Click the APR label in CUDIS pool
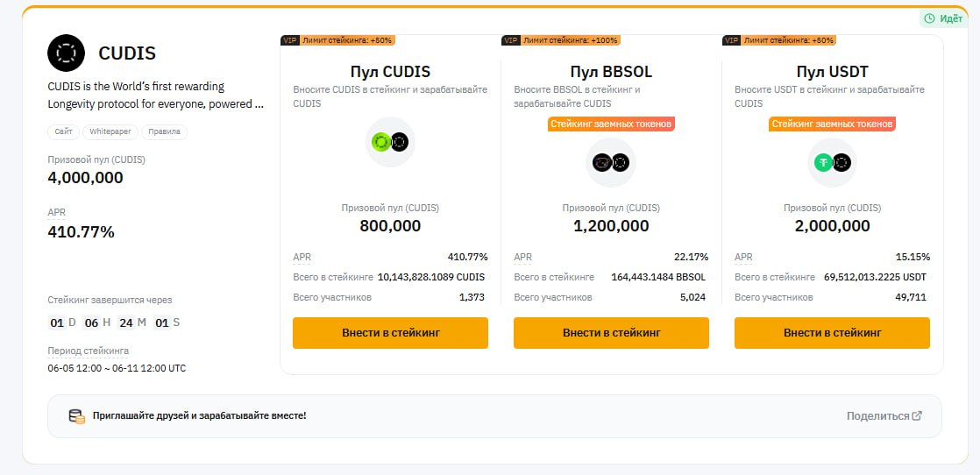Viewport: 980px width, 475px height. coord(302,257)
